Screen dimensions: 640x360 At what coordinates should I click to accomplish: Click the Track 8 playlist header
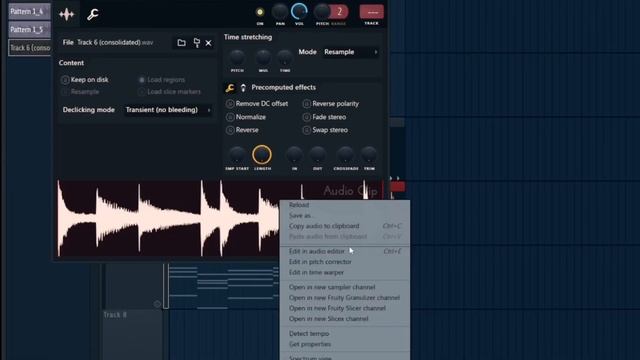[x=133, y=335]
